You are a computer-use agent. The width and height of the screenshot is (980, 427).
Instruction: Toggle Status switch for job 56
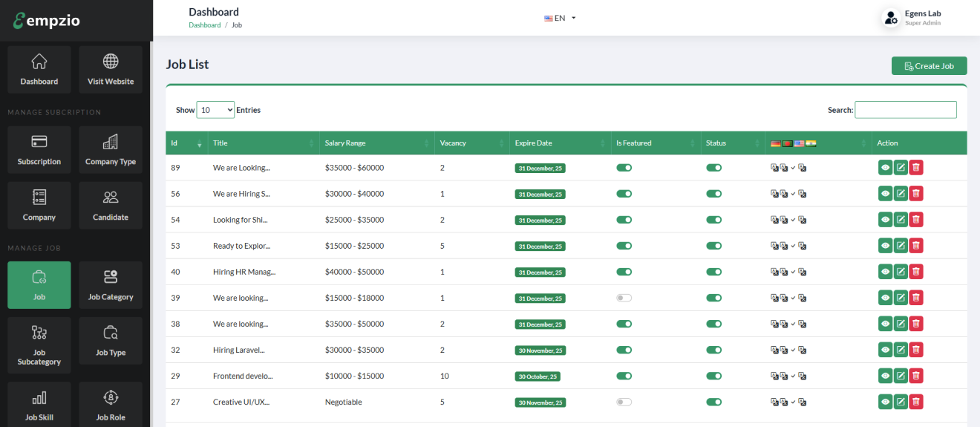pos(714,194)
